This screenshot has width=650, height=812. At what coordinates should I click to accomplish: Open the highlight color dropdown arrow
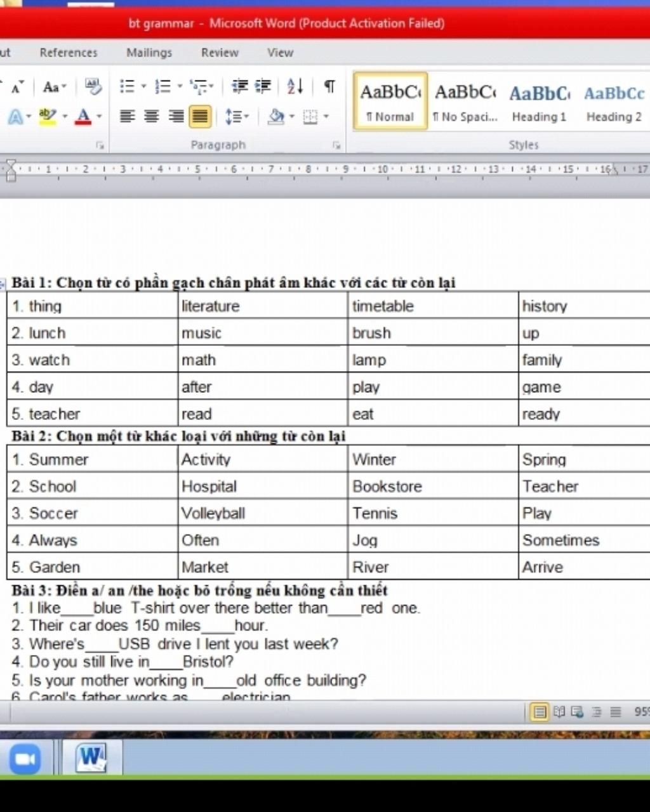tap(64, 117)
